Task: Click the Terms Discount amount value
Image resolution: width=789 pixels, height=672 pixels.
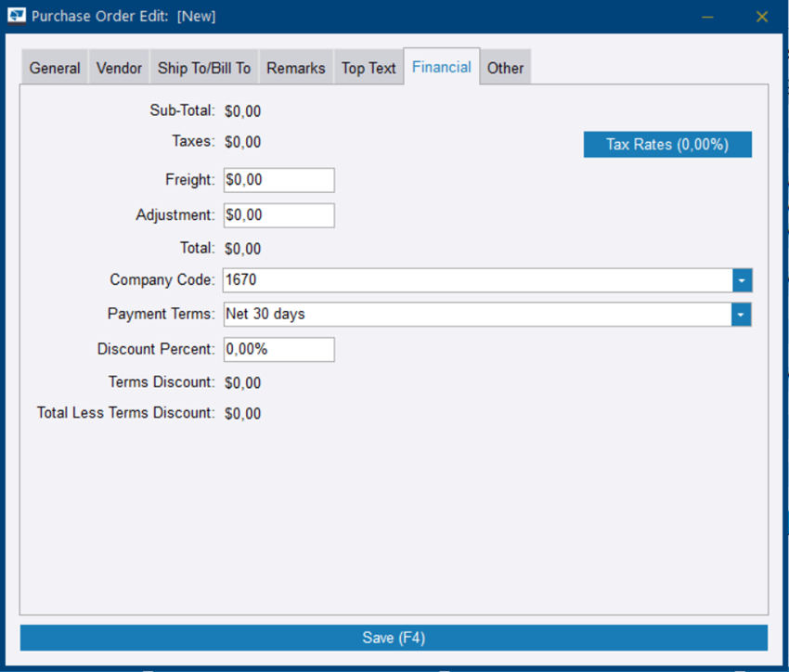Action: tap(242, 382)
